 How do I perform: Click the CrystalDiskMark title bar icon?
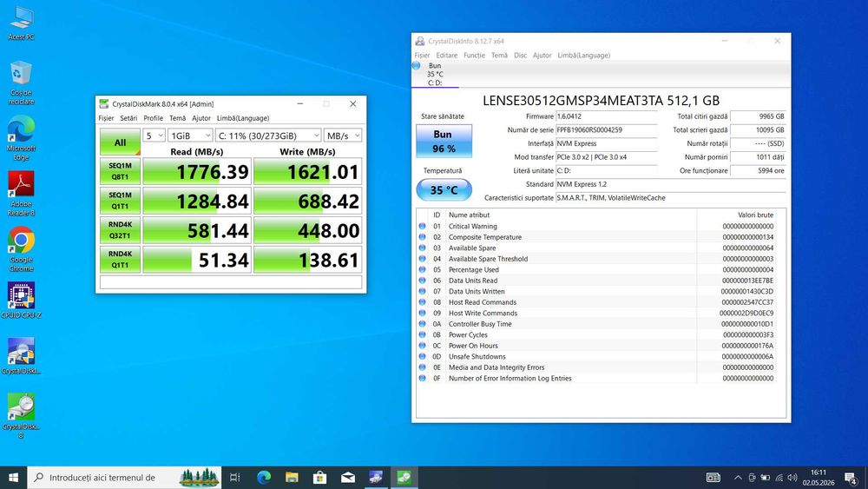pos(103,103)
